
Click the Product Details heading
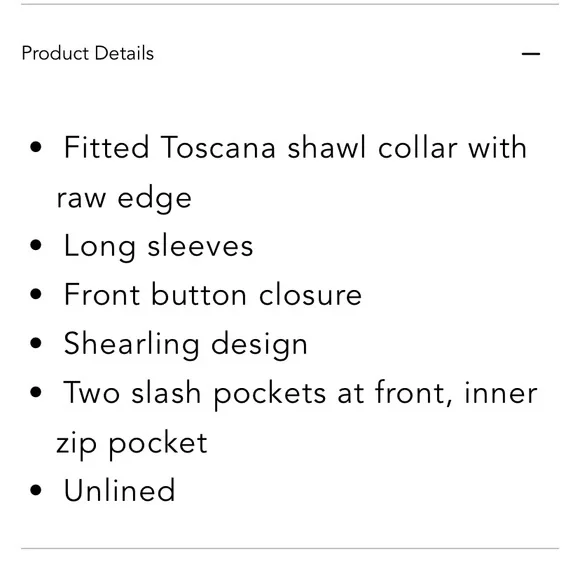(88, 53)
